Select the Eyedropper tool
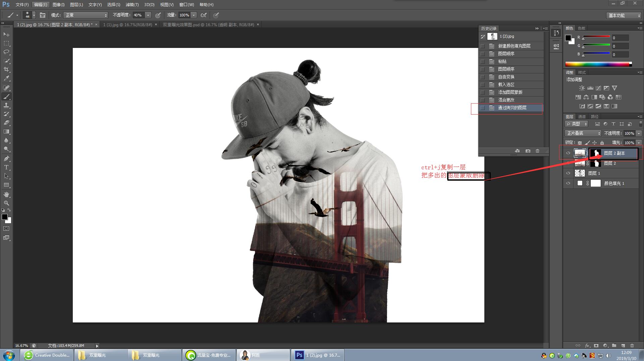 6,78
